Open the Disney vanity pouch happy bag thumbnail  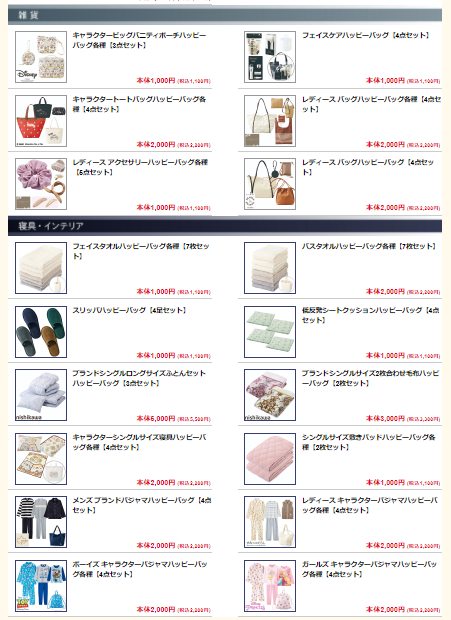[41, 57]
